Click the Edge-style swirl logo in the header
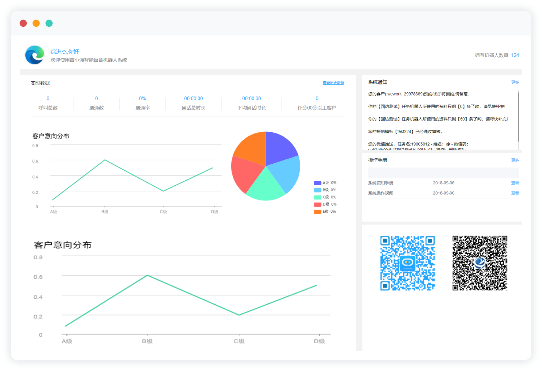Screen dimensions: 542x371 point(35,55)
